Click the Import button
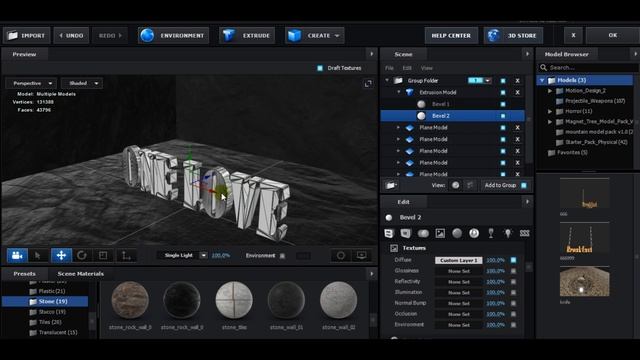640x360 pixels. pos(27,36)
